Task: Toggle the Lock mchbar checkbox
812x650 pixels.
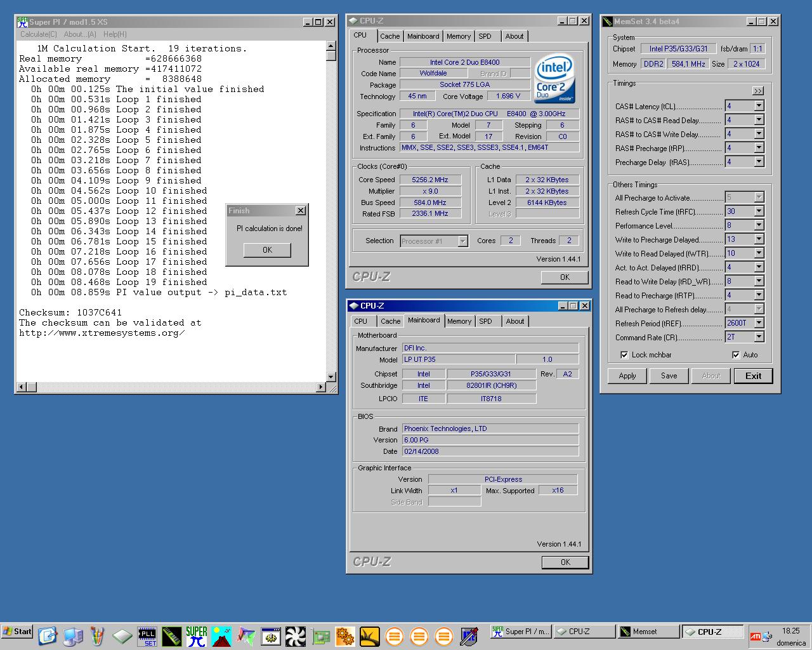Action: [624, 355]
